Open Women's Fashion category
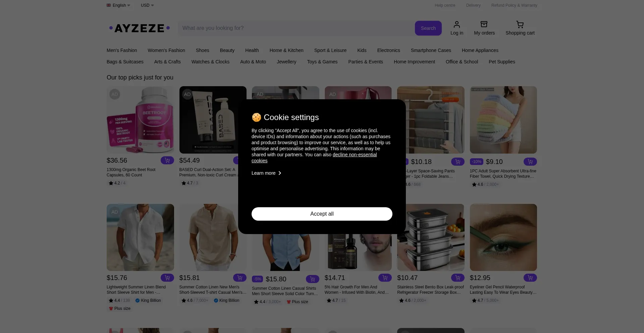 coord(166,50)
